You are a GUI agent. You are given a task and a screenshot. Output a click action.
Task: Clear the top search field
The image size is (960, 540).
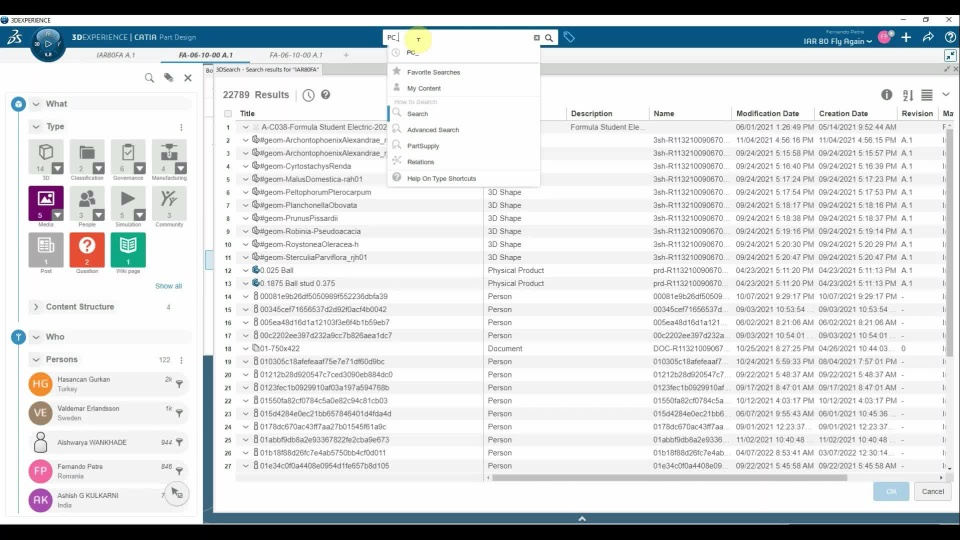click(537, 38)
